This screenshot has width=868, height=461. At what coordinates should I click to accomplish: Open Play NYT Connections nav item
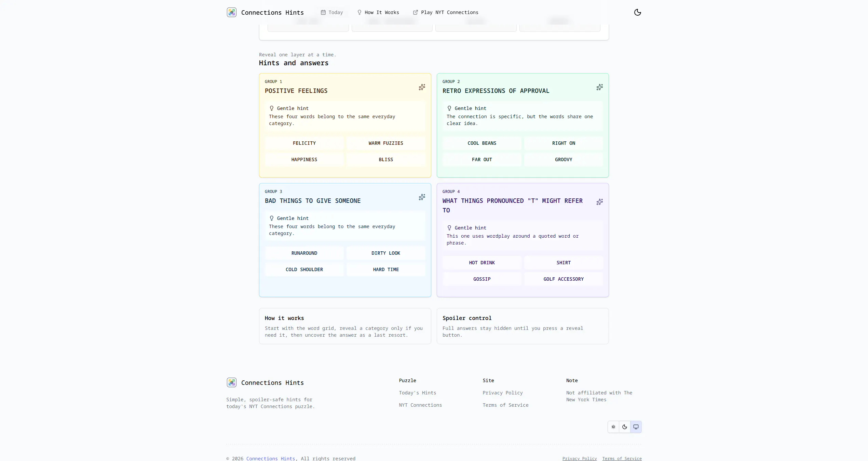tap(446, 12)
